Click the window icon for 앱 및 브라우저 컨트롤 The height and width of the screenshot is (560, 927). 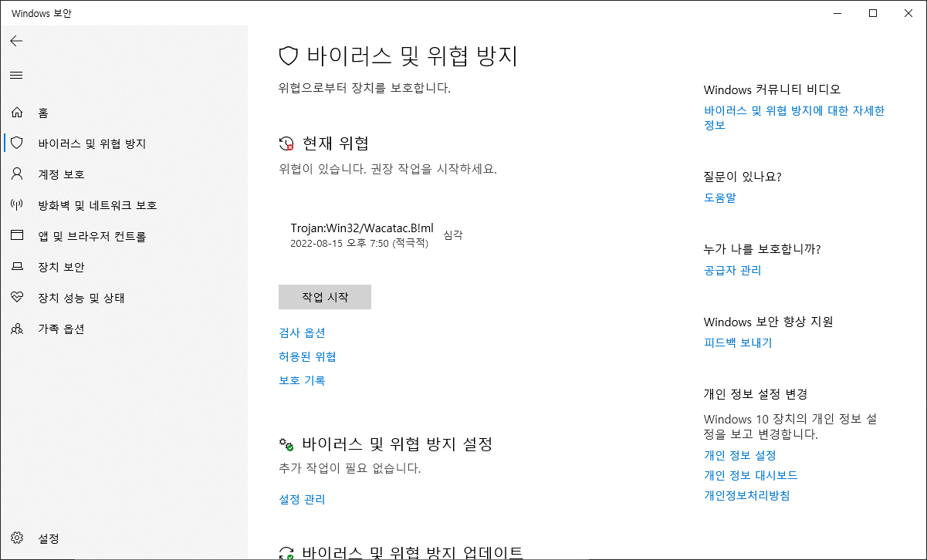(x=17, y=236)
